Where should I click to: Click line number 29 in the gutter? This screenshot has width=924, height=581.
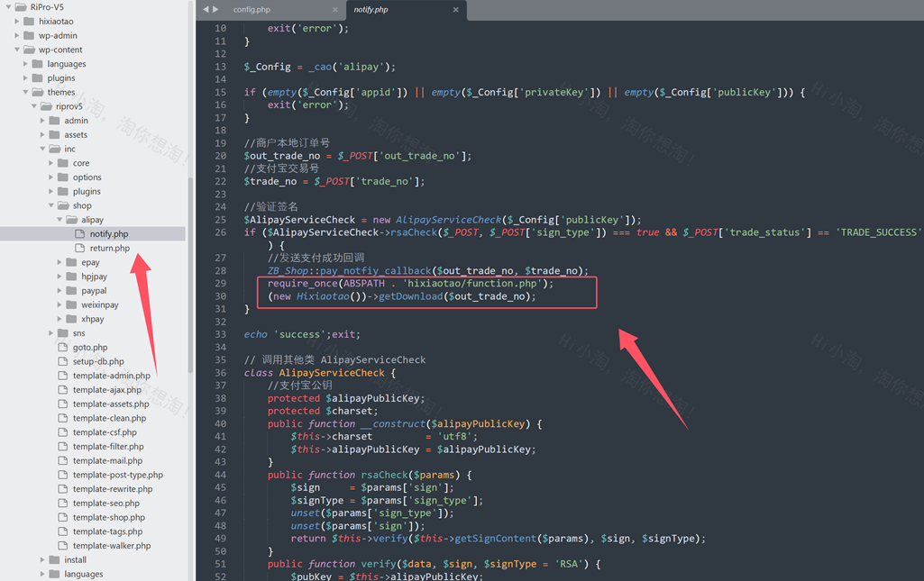coord(220,284)
